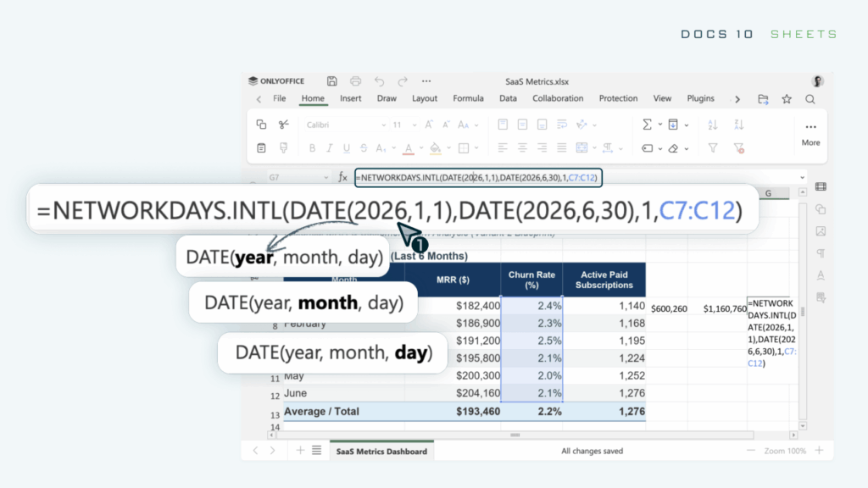Open the AutoSum summation icon
Viewport: 868px width, 488px height.
click(647, 125)
